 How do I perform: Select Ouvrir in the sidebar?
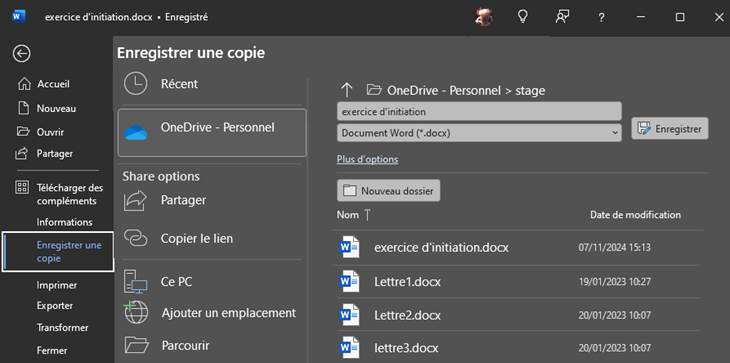coord(41,132)
